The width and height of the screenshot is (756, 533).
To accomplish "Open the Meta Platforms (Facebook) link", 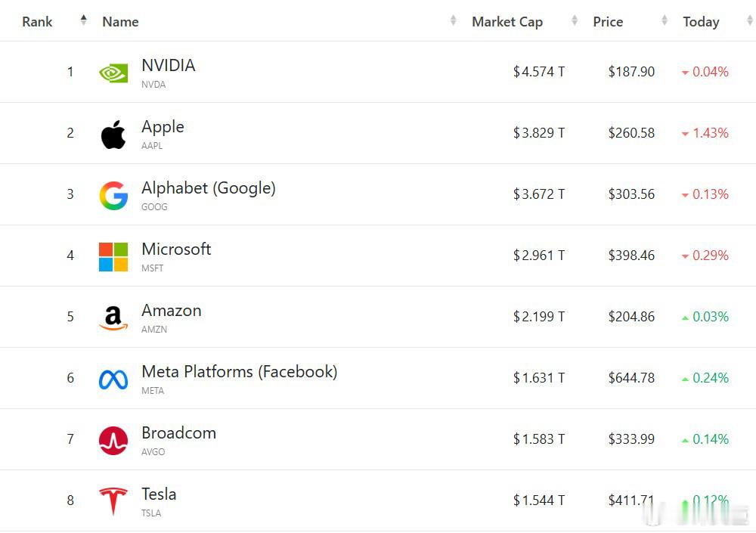I will coord(240,372).
